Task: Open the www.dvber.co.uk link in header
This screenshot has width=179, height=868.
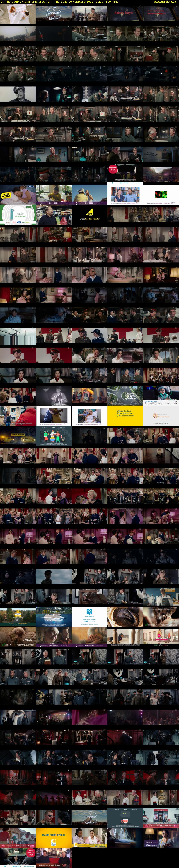Action: coord(165,2)
